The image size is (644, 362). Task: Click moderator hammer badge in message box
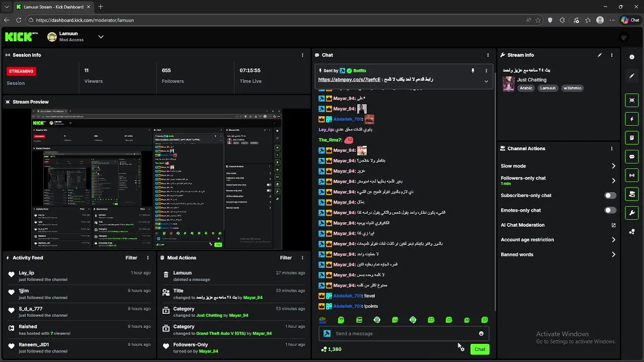[x=327, y=334]
